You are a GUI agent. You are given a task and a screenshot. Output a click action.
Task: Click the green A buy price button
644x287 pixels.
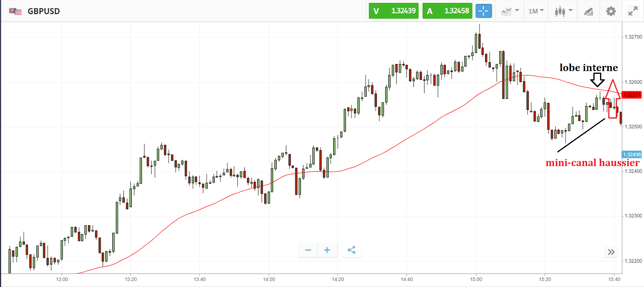[447, 11]
